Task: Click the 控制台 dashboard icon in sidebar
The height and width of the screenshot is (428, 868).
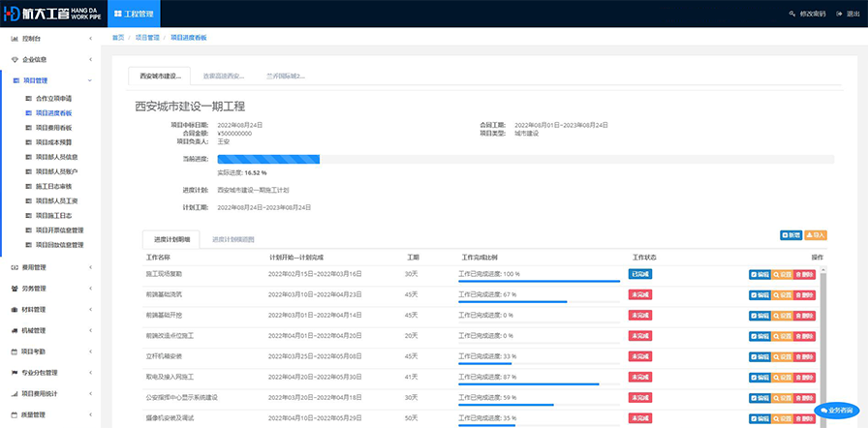Action: click(14, 39)
